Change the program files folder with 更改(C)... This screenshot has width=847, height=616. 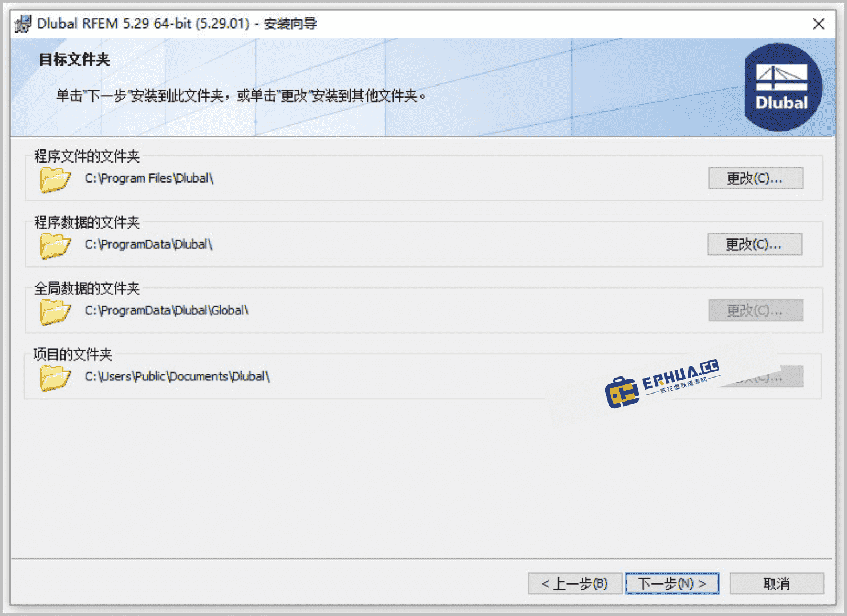[756, 178]
